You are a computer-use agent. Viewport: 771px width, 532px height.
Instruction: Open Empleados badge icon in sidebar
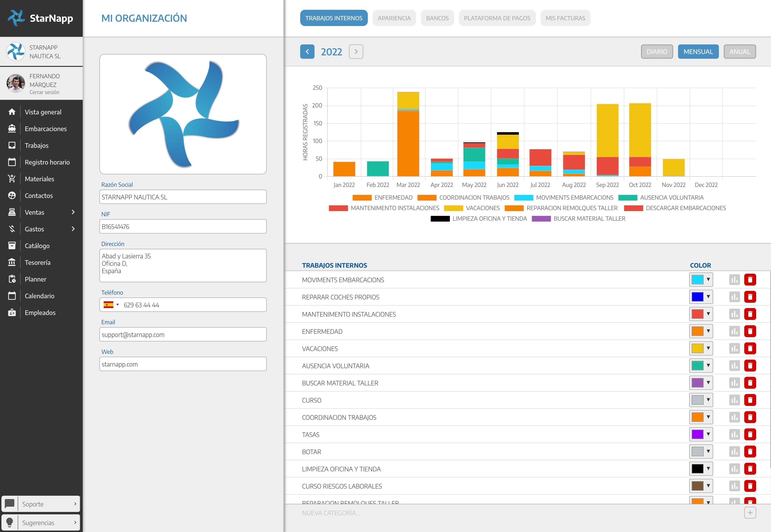coord(12,312)
